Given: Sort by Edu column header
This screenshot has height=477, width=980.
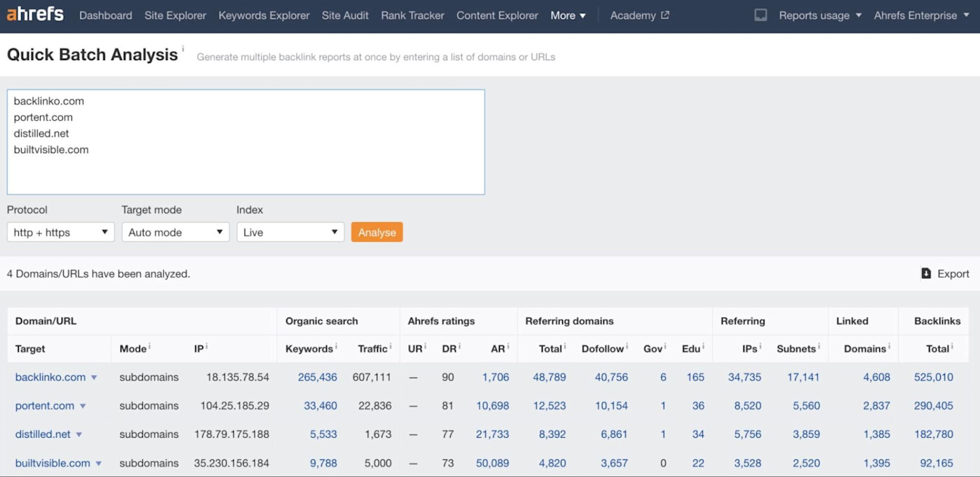Looking at the screenshot, I should pyautogui.click(x=692, y=348).
